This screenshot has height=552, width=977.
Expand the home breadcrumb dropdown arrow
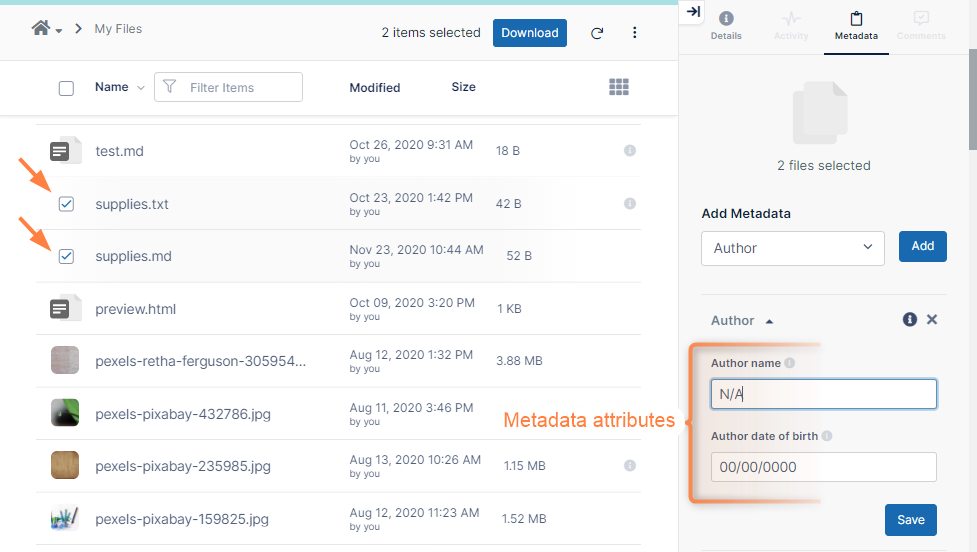click(59, 31)
